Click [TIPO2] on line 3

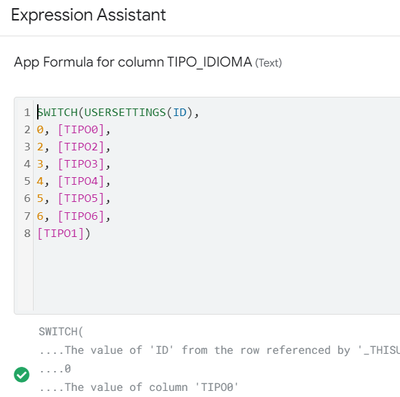(81, 147)
